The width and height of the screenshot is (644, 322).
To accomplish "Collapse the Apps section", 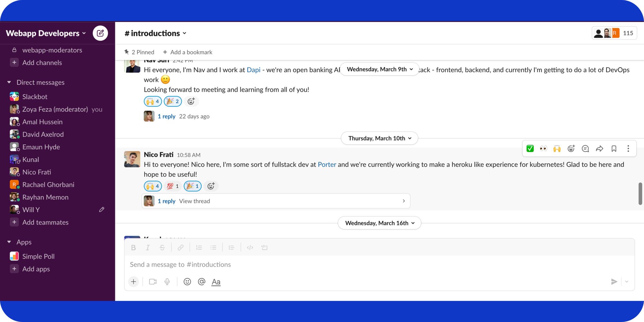I will pyautogui.click(x=9, y=242).
